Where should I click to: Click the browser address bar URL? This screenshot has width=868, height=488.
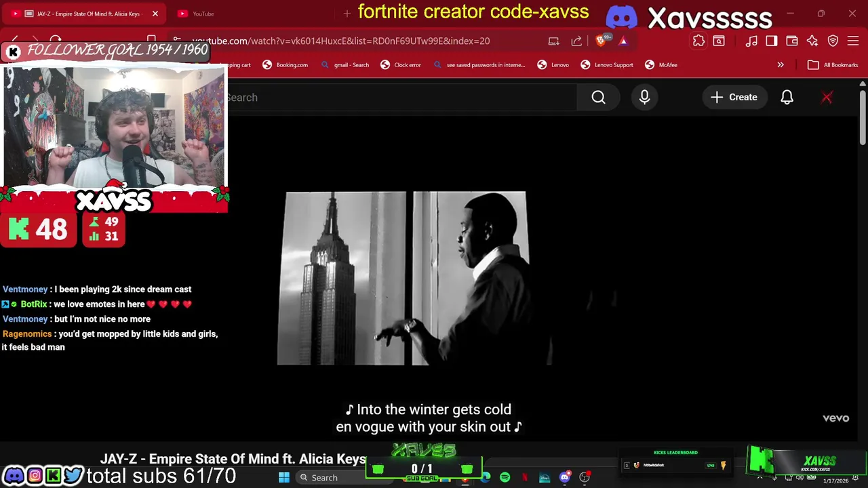click(340, 41)
